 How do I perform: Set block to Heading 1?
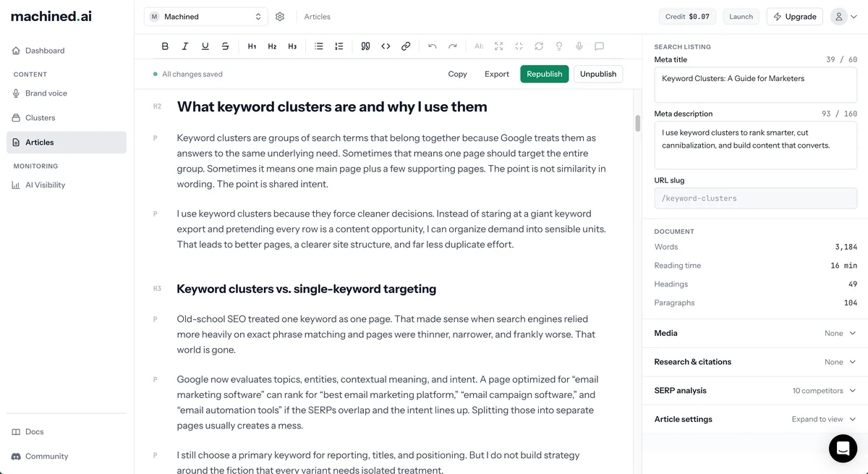(252, 46)
